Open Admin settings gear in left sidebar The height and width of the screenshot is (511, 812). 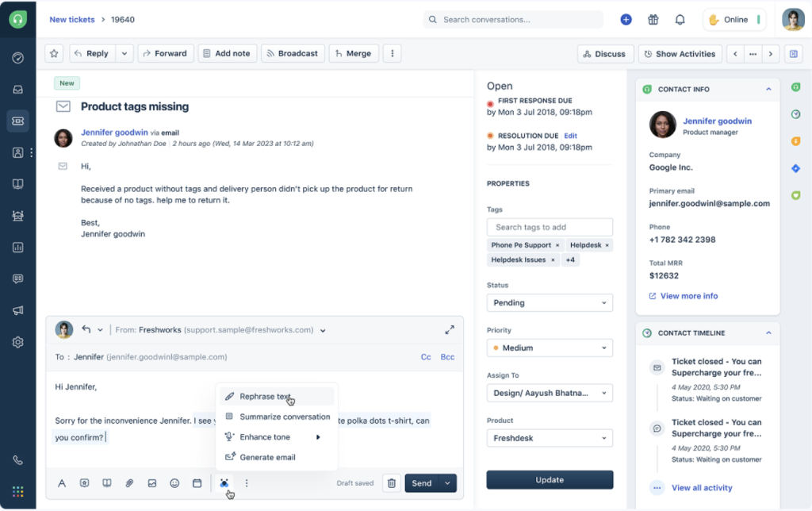[17, 342]
